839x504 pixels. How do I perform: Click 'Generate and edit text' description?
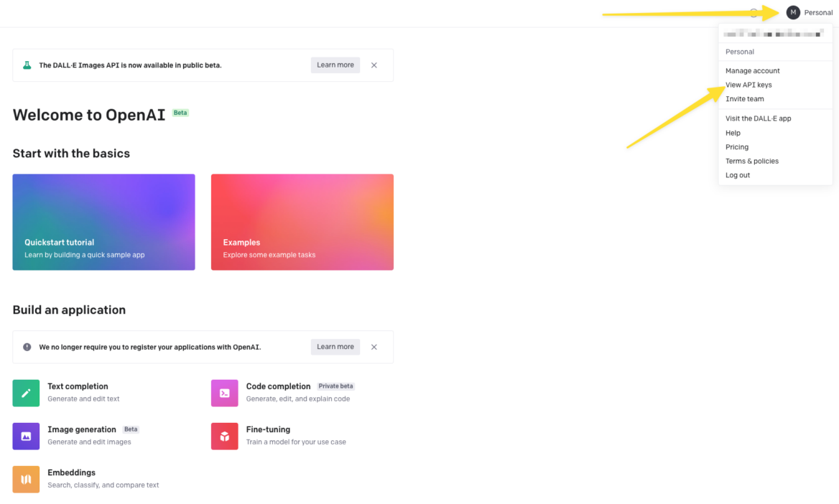pyautogui.click(x=83, y=399)
